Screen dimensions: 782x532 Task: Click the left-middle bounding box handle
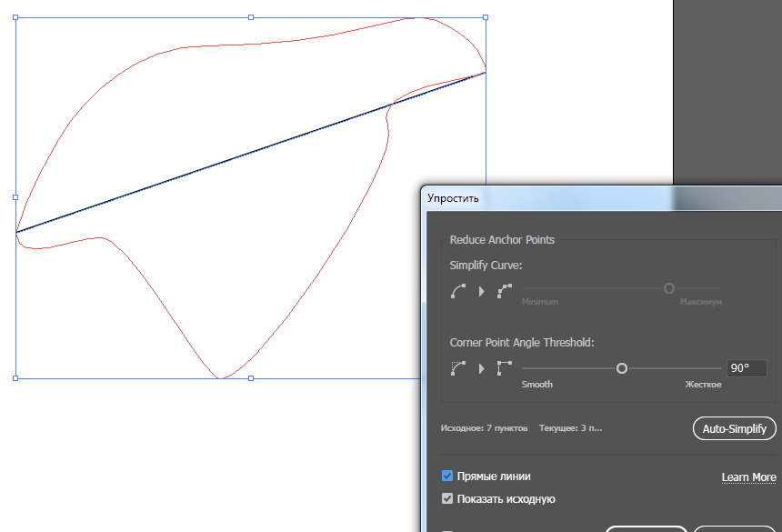[15, 197]
